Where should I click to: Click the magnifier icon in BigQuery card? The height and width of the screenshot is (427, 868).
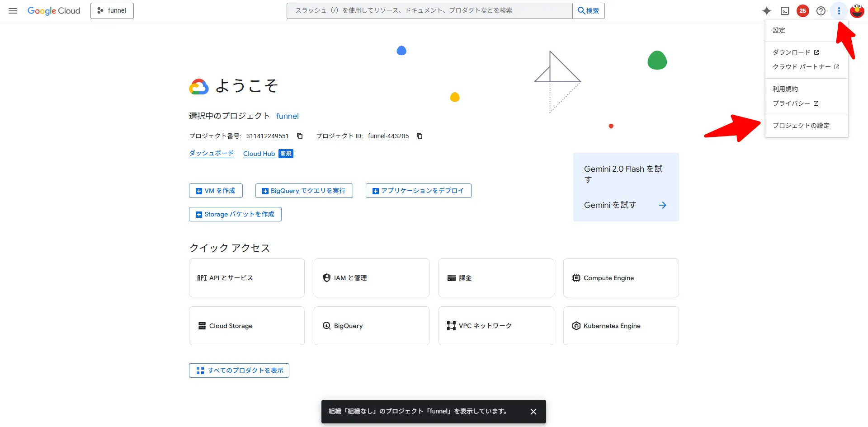327,326
